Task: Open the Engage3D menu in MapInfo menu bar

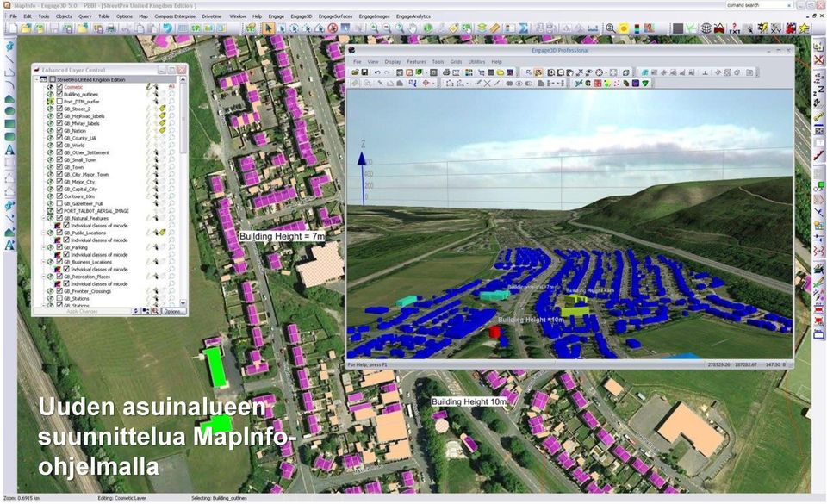Action: (x=302, y=16)
